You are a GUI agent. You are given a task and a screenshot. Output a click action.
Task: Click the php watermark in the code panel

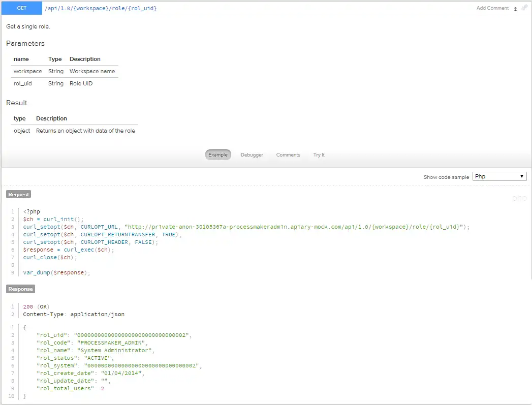click(x=519, y=198)
